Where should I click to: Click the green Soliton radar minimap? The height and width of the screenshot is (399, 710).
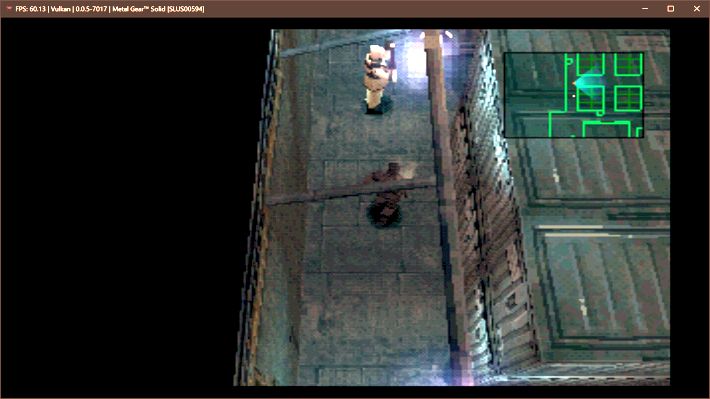(574, 95)
